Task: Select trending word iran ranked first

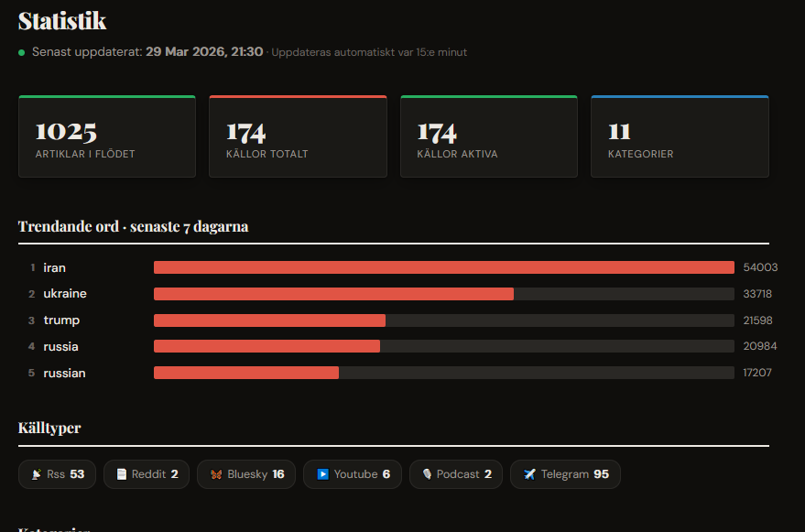Action: click(x=55, y=267)
